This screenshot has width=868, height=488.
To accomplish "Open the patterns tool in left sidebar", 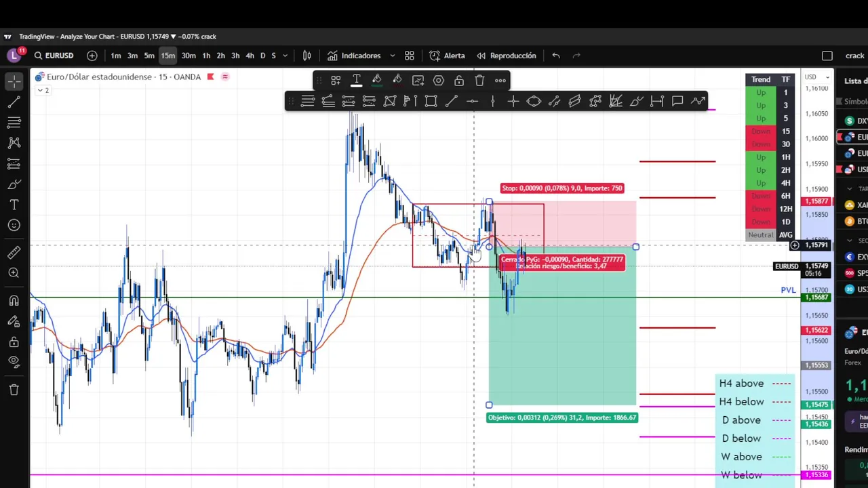I will pos(14,143).
